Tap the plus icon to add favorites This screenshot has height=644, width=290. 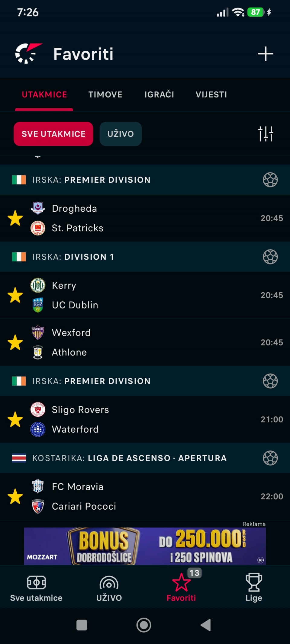pos(266,54)
